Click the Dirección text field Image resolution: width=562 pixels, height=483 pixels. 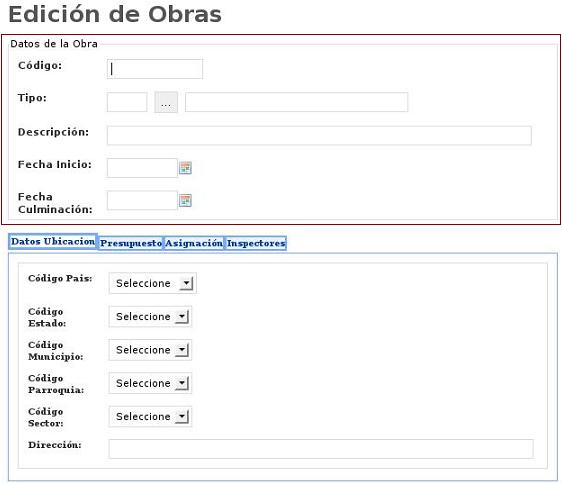[x=321, y=449]
